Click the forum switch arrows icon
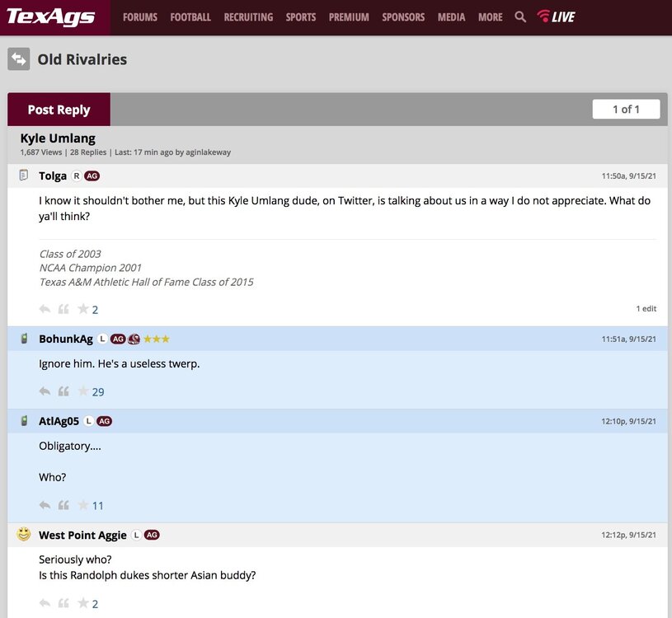Image resolution: width=672 pixels, height=618 pixels. click(x=19, y=59)
